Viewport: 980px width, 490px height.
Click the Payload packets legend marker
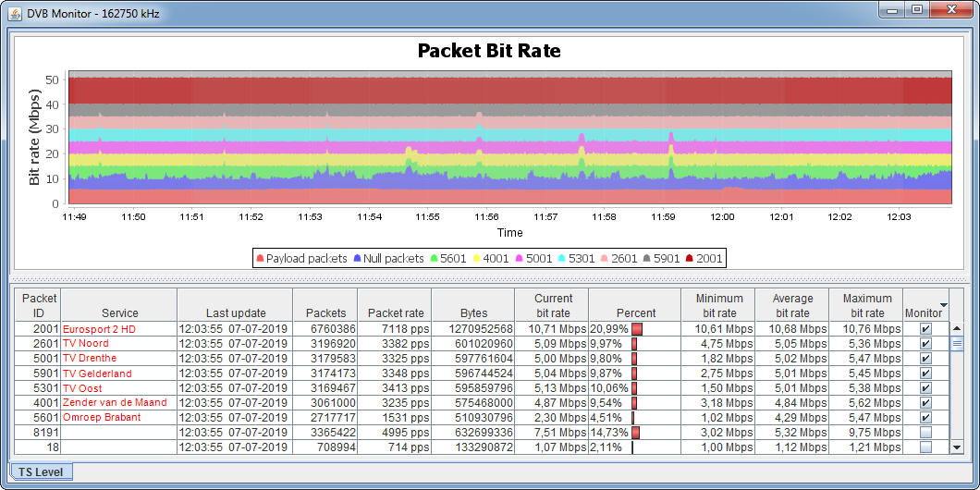260,259
